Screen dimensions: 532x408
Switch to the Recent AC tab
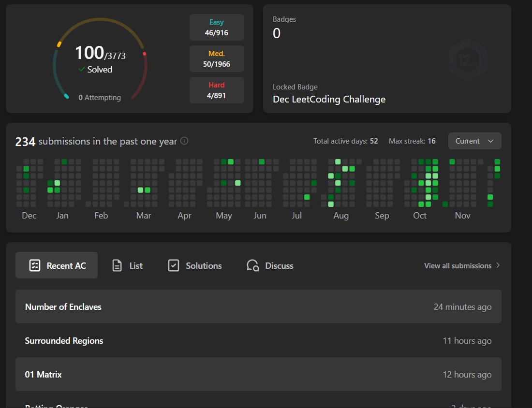(x=57, y=265)
